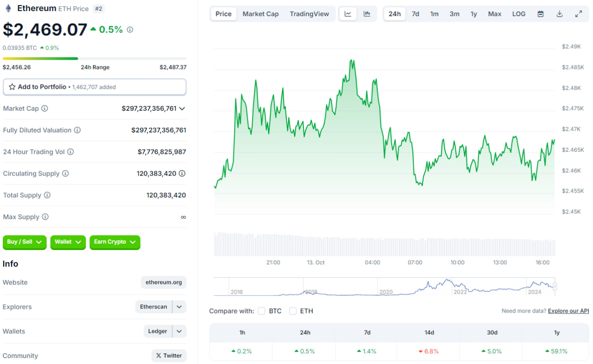Screen dimensions: 593x364
Task: Toggle LOG scale on chart
Action: coord(519,14)
